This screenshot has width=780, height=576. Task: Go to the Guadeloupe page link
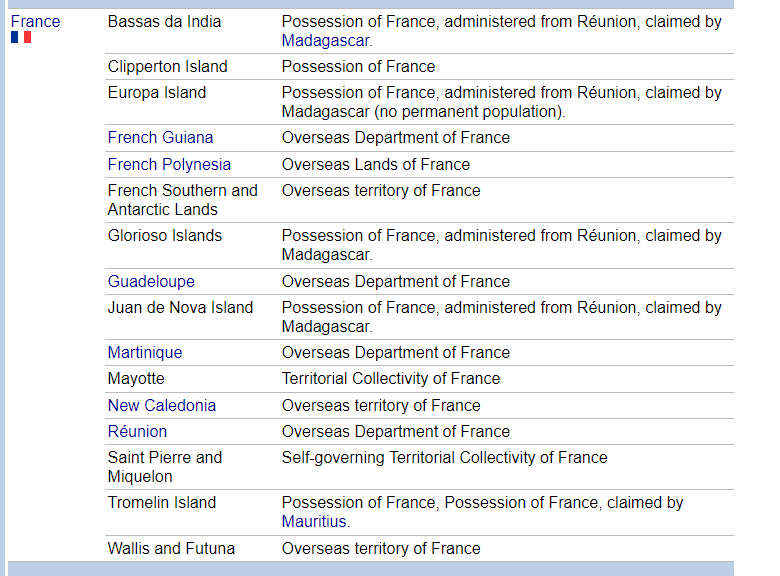coord(151,282)
